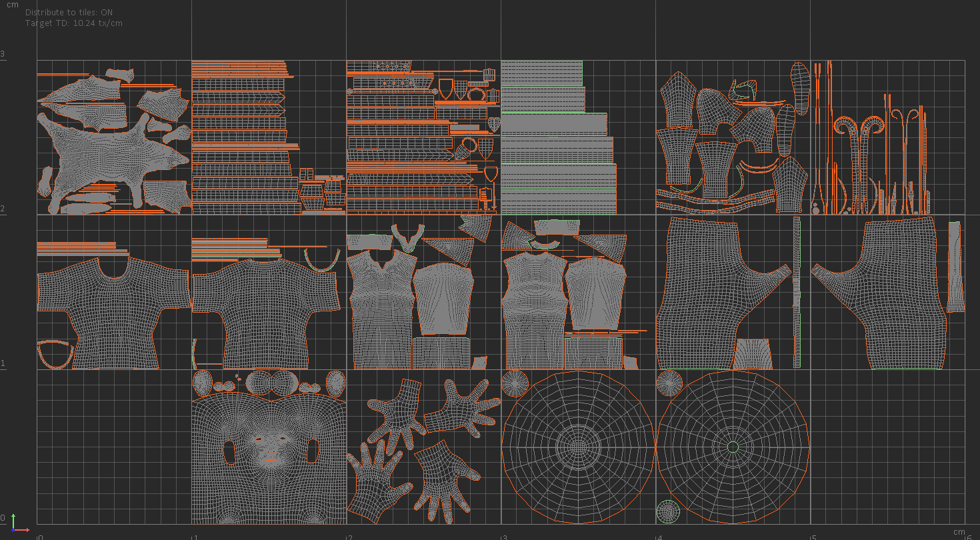The width and height of the screenshot is (980, 540).
Task: Select the large circular island with green center
Action: click(x=733, y=447)
